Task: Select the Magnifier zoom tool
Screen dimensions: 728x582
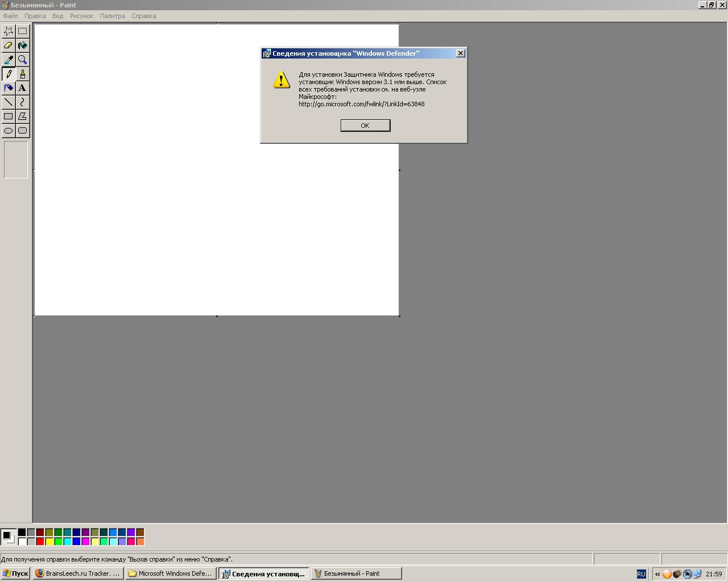Action: 22,60
